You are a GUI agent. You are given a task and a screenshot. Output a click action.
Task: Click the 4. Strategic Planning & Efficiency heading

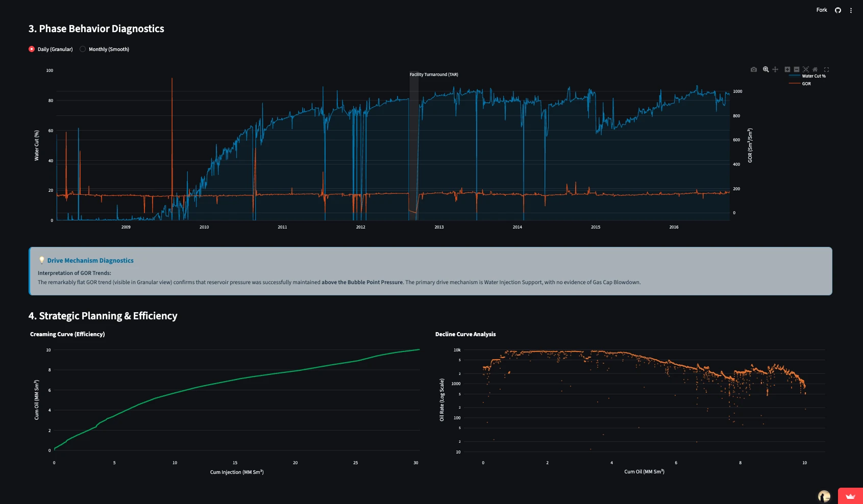103,316
